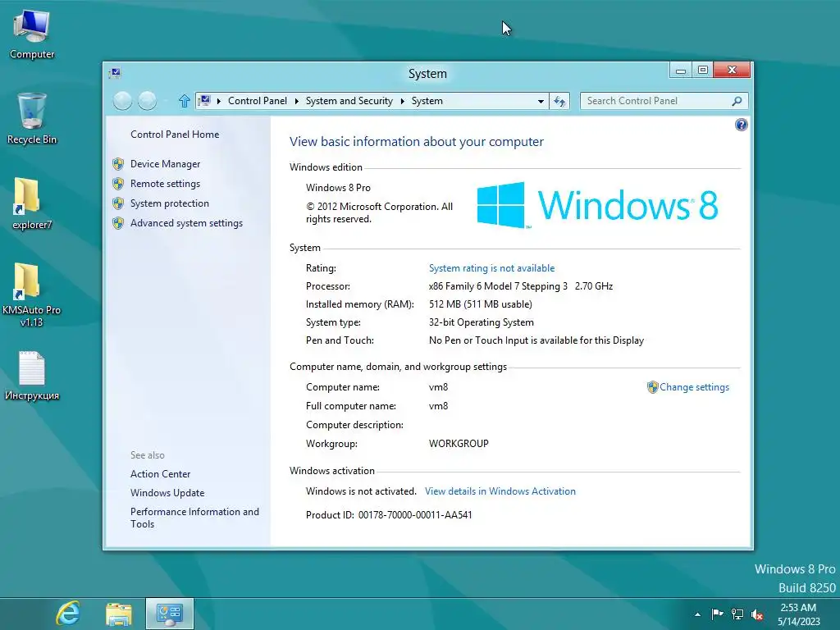Go to Control Panel in breadcrumb

point(257,101)
